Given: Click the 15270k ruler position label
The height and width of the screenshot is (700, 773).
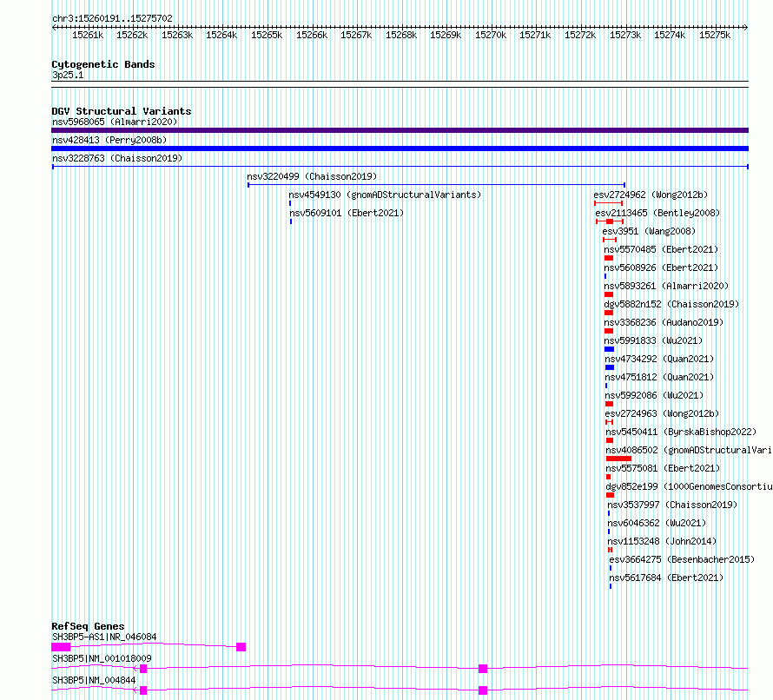Looking at the screenshot, I should (x=491, y=35).
